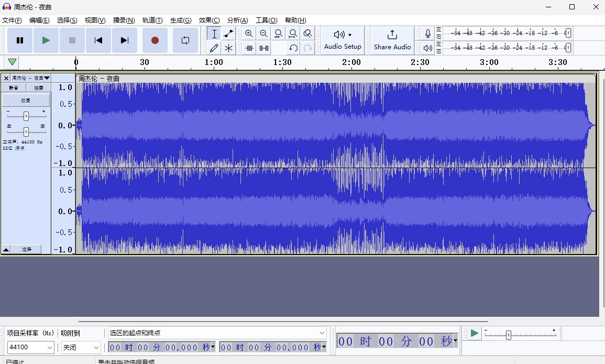Click the Trim audio outside selection icon

tap(249, 48)
